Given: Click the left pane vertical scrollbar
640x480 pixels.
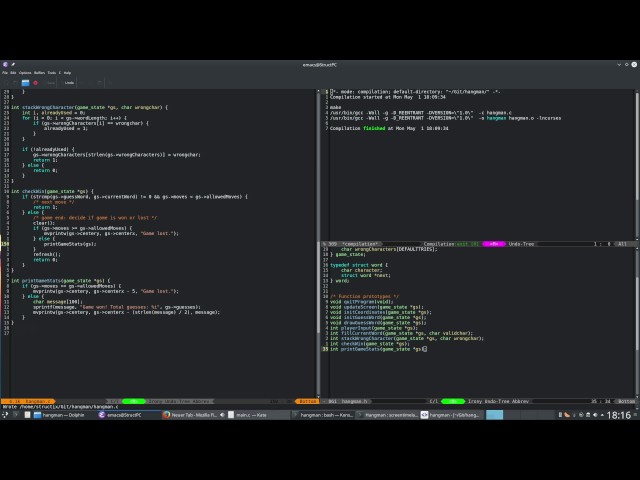Looking at the screenshot, I should [x=318, y=243].
